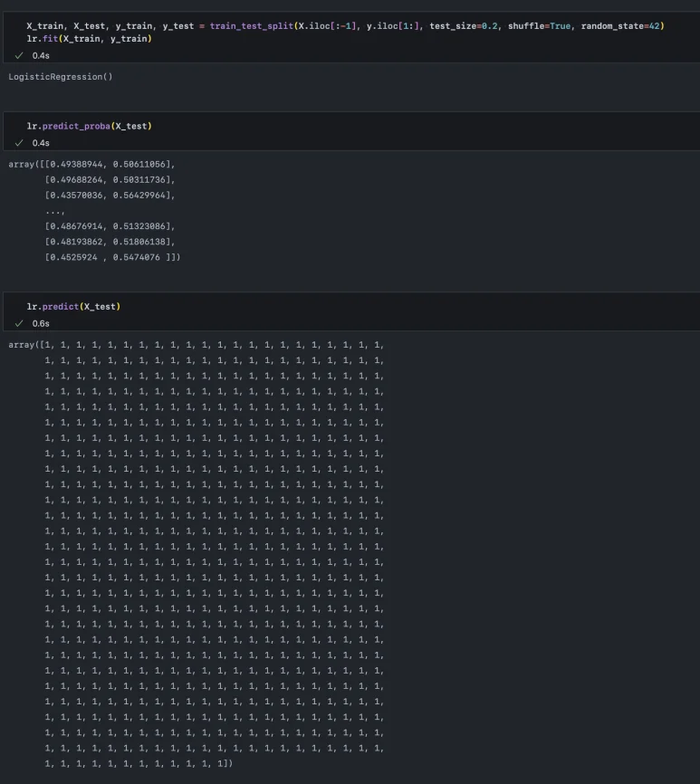Click the 0.4s execution time under lr.fit
Image resolution: width=700 pixels, height=784 pixels.
[41, 55]
